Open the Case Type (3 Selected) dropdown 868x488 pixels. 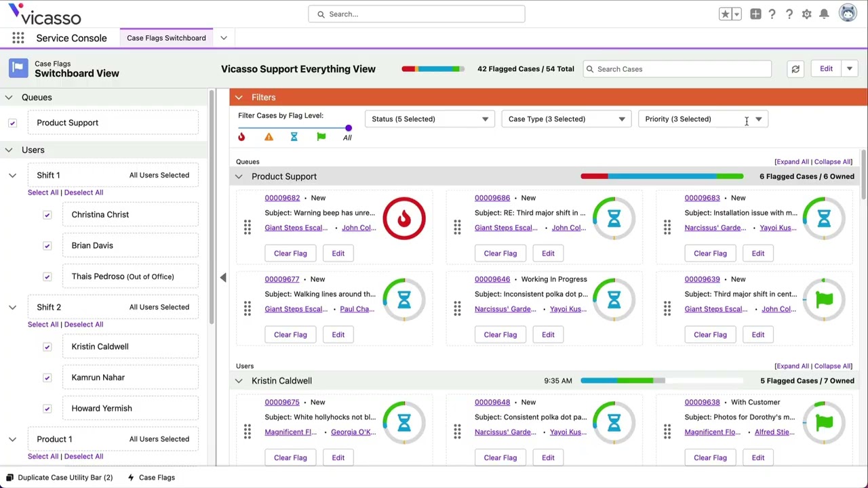(567, 119)
